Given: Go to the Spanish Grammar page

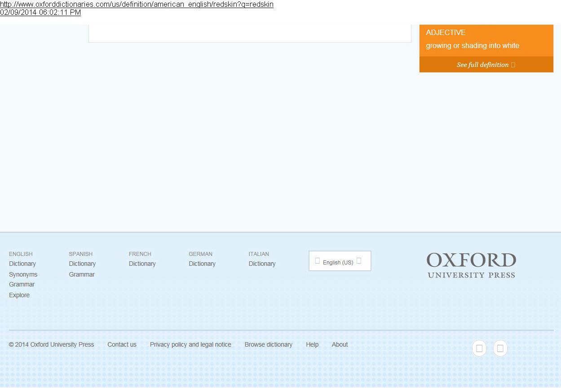Looking at the screenshot, I should click(x=82, y=274).
